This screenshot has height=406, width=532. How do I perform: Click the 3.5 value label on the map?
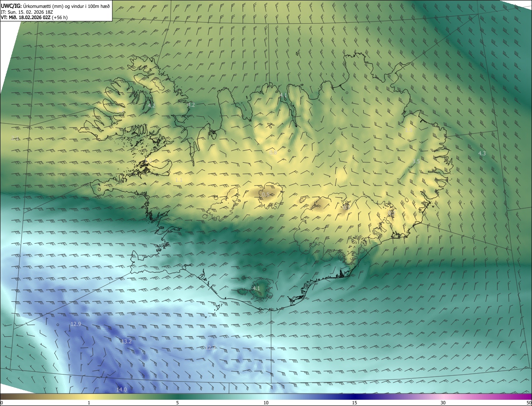416,161
